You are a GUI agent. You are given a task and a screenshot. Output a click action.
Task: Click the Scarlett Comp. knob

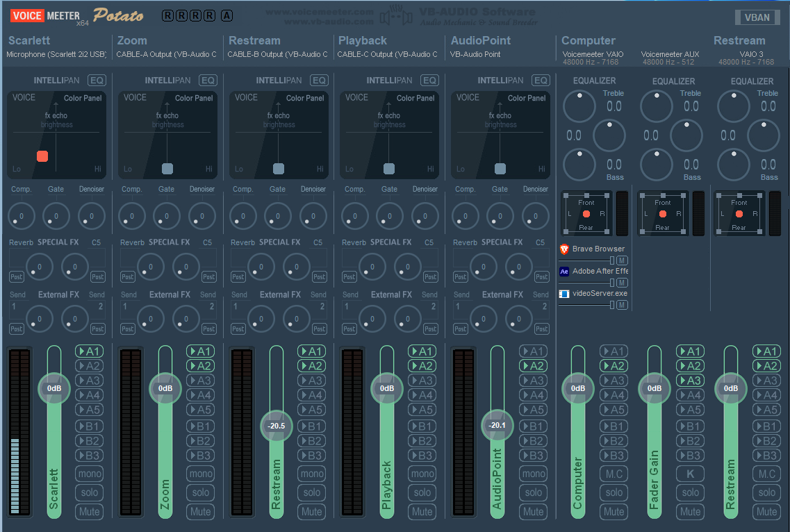coord(21,216)
